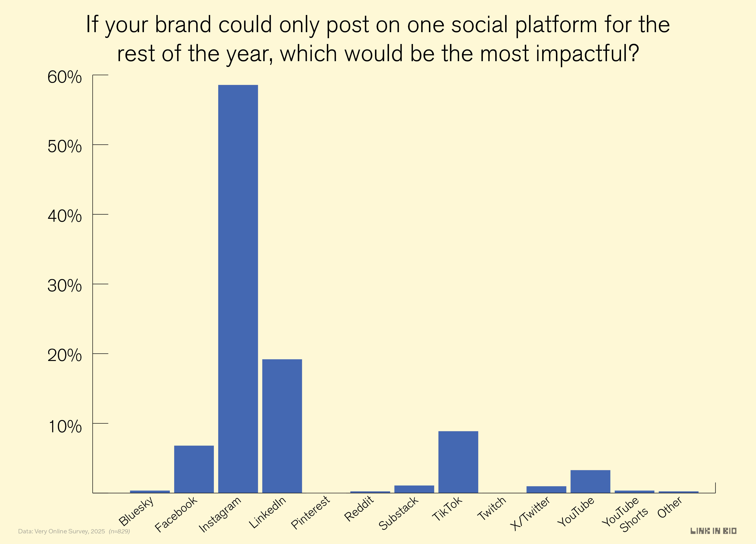Click the 10% axis label

[x=65, y=426]
